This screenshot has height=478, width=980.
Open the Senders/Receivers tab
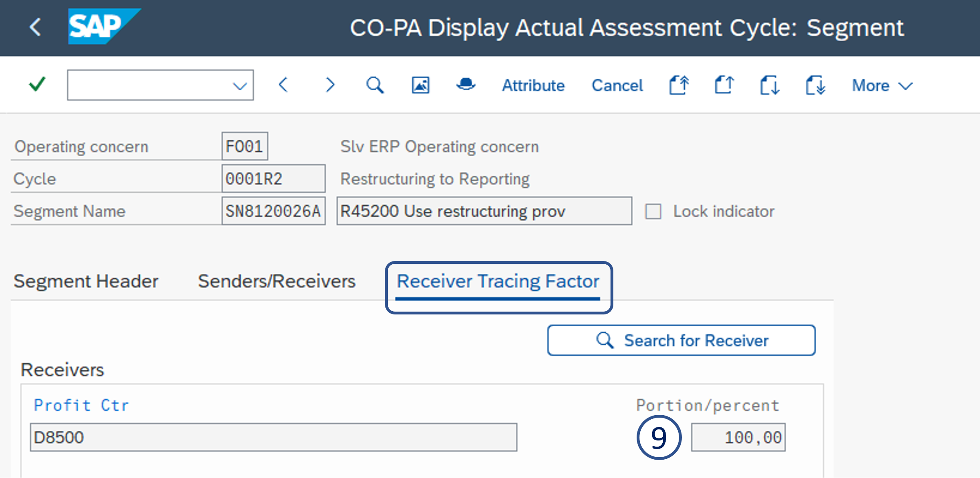coord(277,281)
